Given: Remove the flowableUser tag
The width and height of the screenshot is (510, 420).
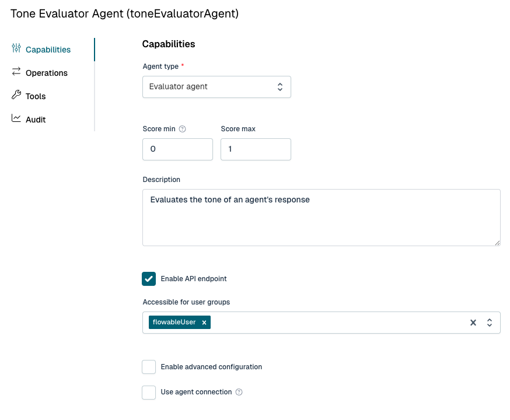Looking at the screenshot, I should [204, 323].
